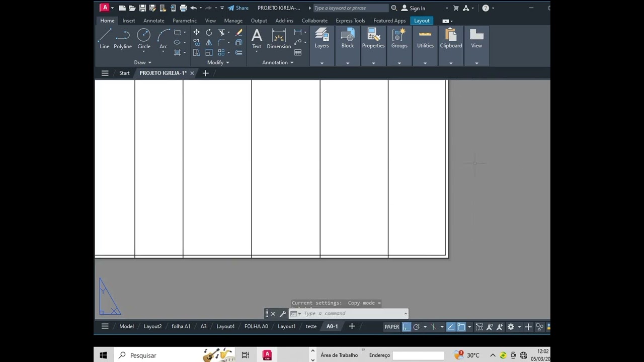This screenshot has width=644, height=362.
Task: Click the Rectangle tool icon
Action: tap(177, 32)
